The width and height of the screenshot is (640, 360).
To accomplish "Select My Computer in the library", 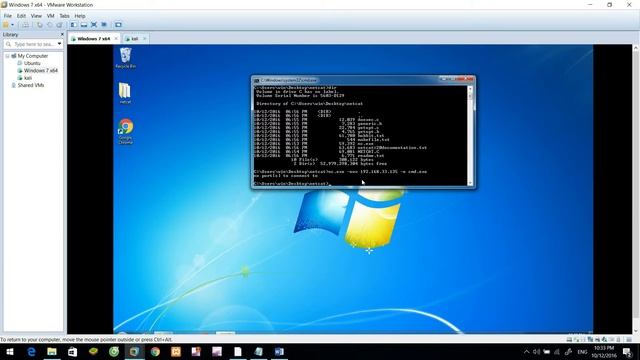I will coord(32,56).
